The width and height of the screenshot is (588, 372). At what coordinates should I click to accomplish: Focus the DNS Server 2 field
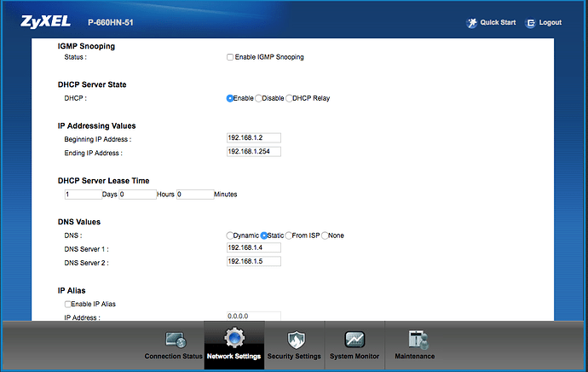click(x=253, y=261)
